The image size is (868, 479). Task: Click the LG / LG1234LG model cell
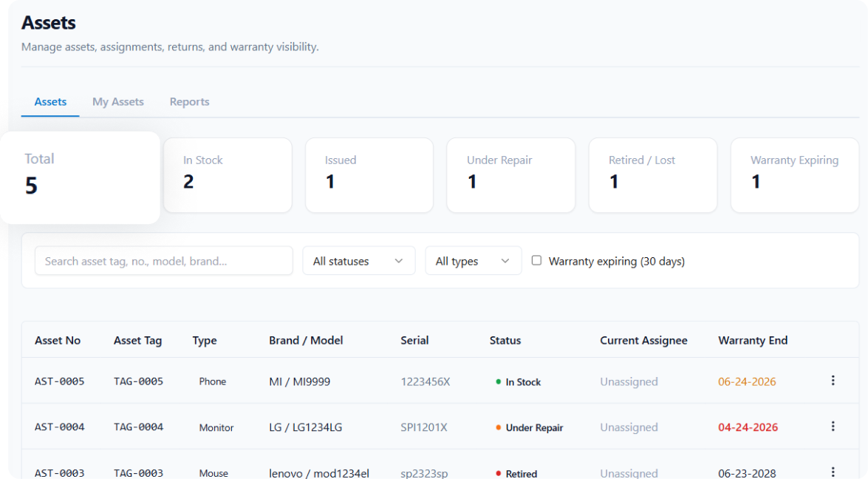[x=306, y=427]
